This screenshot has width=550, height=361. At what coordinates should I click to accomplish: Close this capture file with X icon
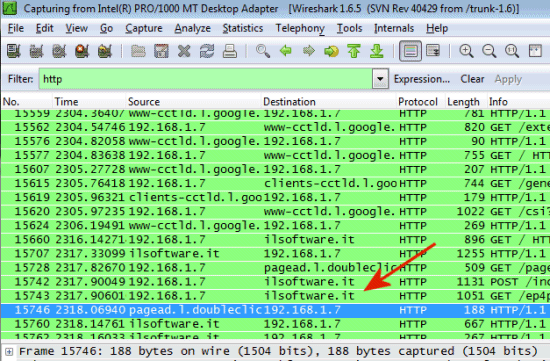pos(184,51)
